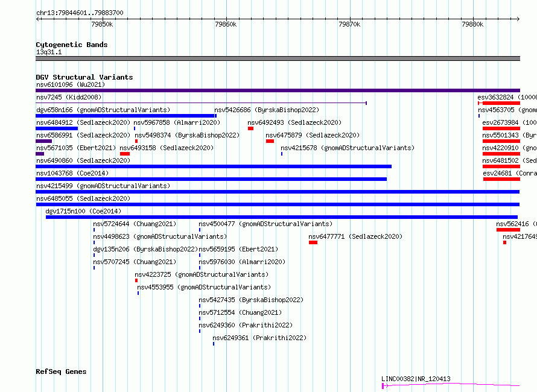This screenshot has width=537, height=392.
Task: Click the Cytogenetic Bands track title
Action: click(72, 45)
